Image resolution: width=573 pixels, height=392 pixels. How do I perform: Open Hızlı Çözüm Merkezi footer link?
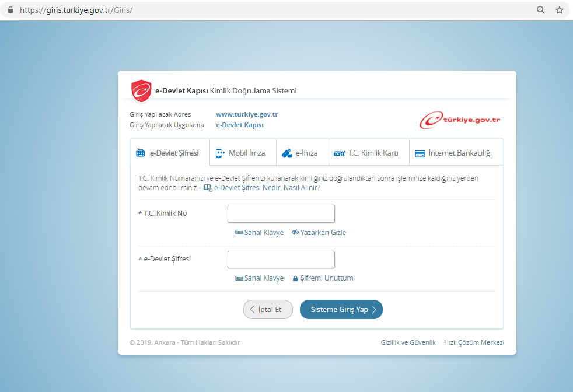(474, 342)
